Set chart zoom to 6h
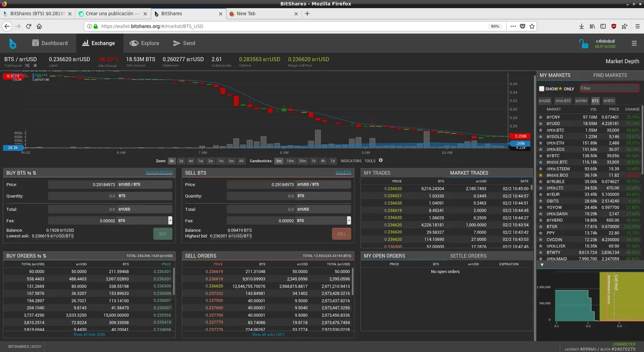This screenshot has width=644, height=352. point(172,161)
